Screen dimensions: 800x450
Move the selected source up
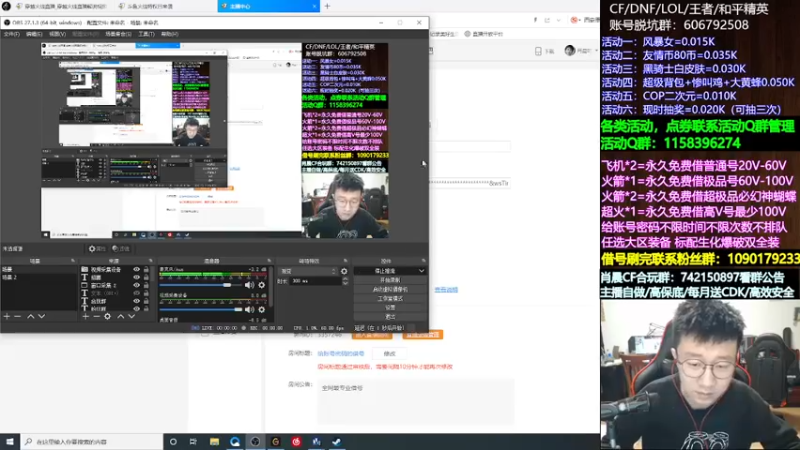[121, 316]
